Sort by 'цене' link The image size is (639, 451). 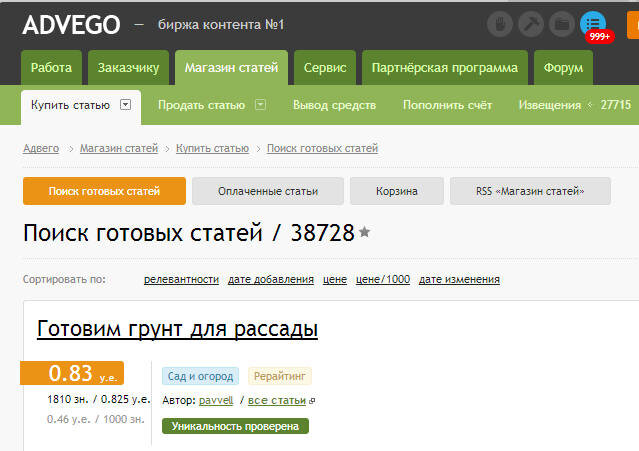coord(335,279)
